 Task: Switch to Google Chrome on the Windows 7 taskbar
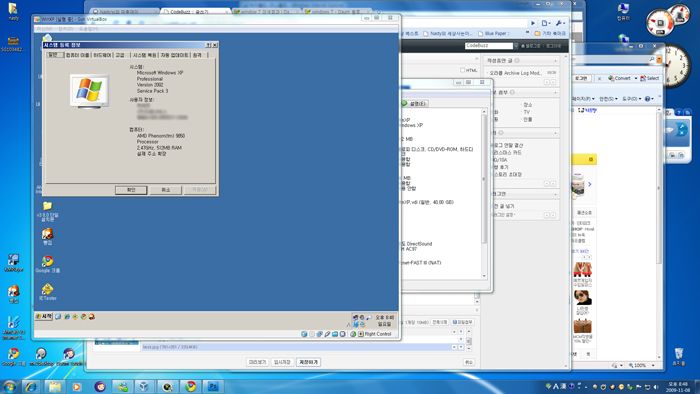(x=190, y=386)
